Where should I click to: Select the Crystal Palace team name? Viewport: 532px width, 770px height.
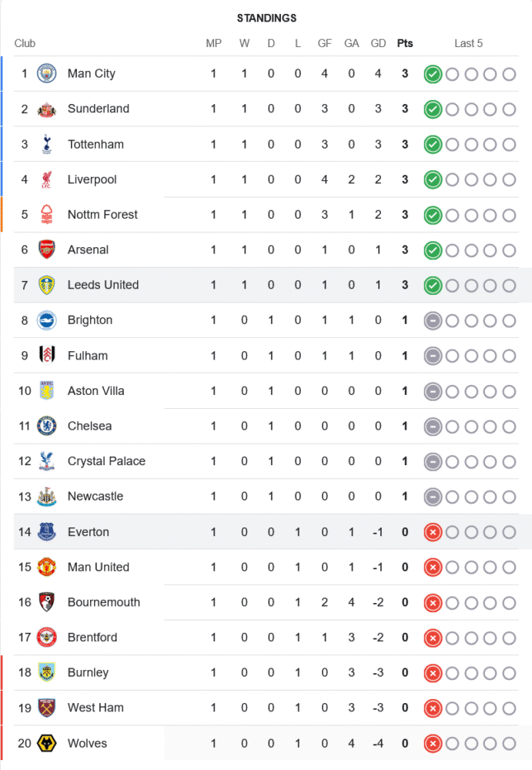point(106,461)
